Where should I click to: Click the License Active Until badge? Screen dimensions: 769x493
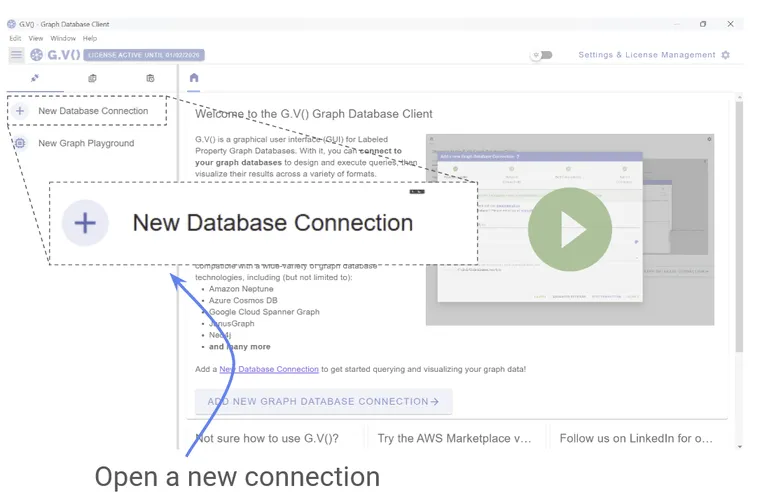click(144, 55)
